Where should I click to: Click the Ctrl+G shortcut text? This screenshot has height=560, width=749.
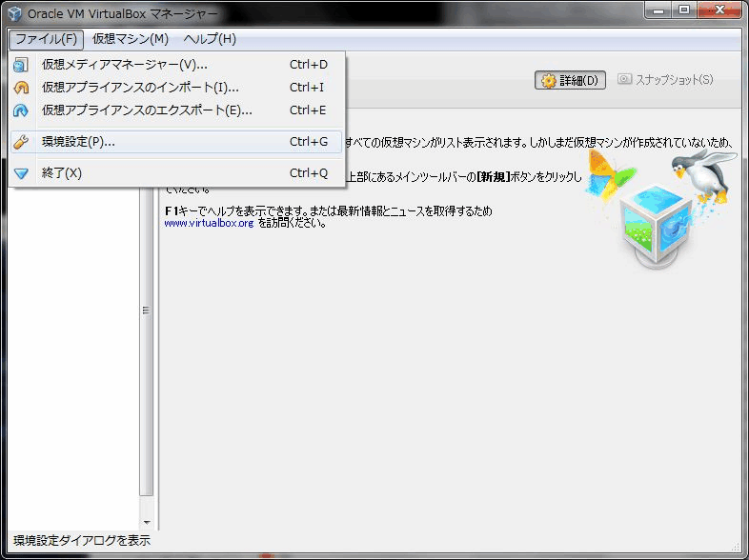click(x=309, y=142)
